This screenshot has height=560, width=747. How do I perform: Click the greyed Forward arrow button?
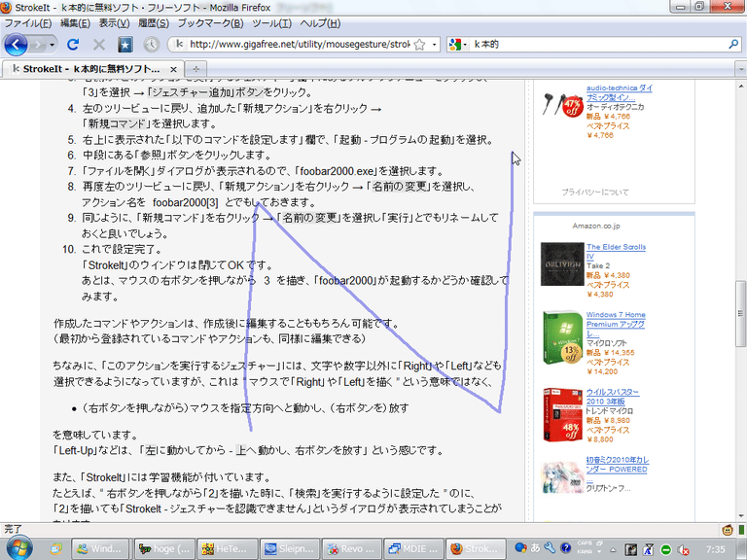click(37, 45)
